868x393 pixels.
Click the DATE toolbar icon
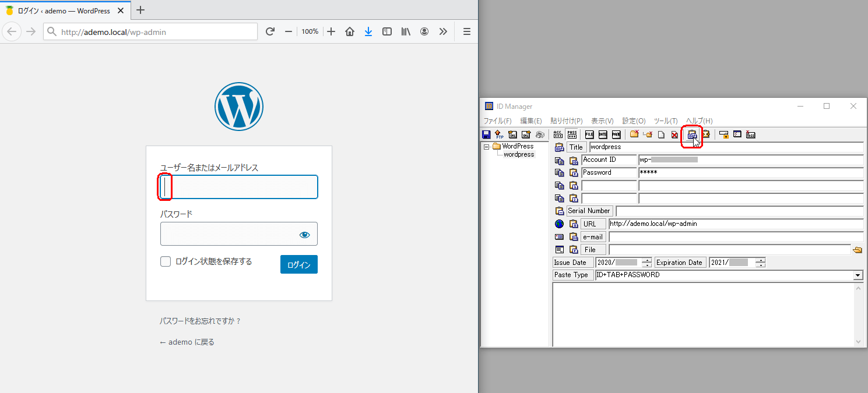click(x=603, y=134)
